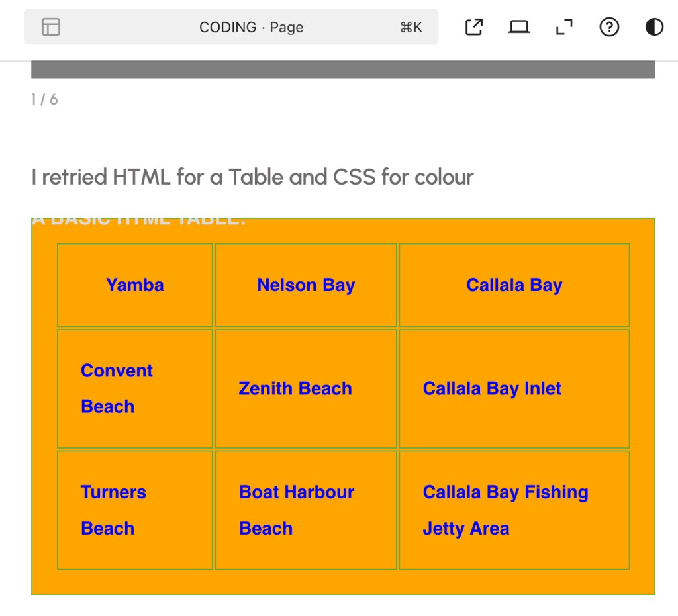Click the Callala Bay header cell
The width and height of the screenshot is (678, 616).
click(x=514, y=285)
